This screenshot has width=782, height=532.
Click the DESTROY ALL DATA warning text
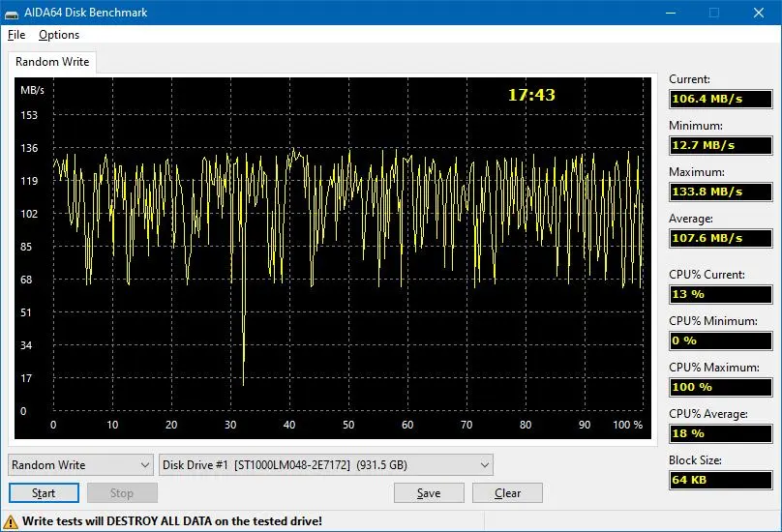(172, 521)
